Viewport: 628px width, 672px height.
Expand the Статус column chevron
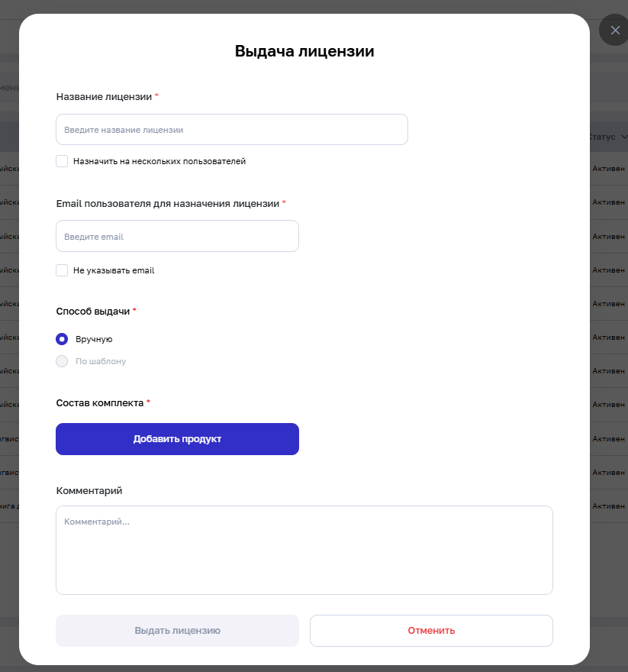pyautogui.click(x=624, y=137)
